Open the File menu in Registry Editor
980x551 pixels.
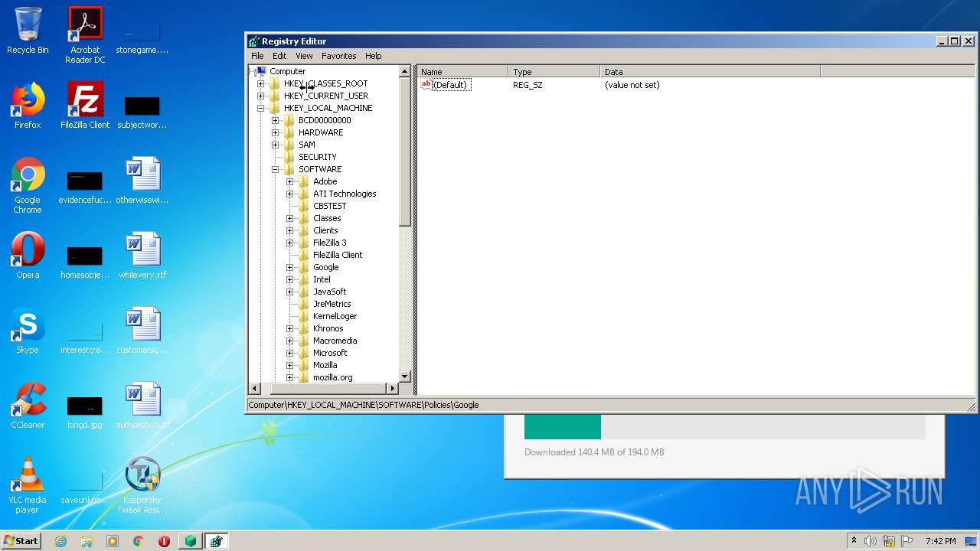click(257, 56)
